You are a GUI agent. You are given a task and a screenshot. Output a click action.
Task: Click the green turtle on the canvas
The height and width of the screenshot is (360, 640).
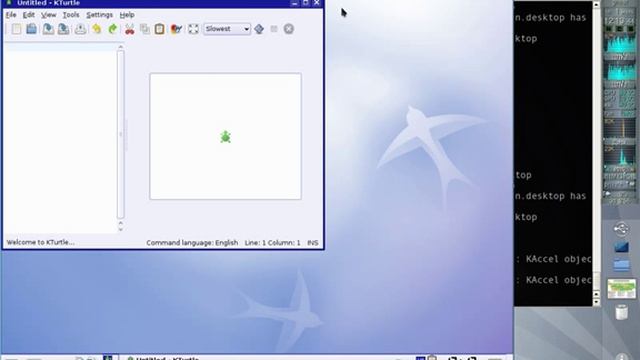click(225, 137)
